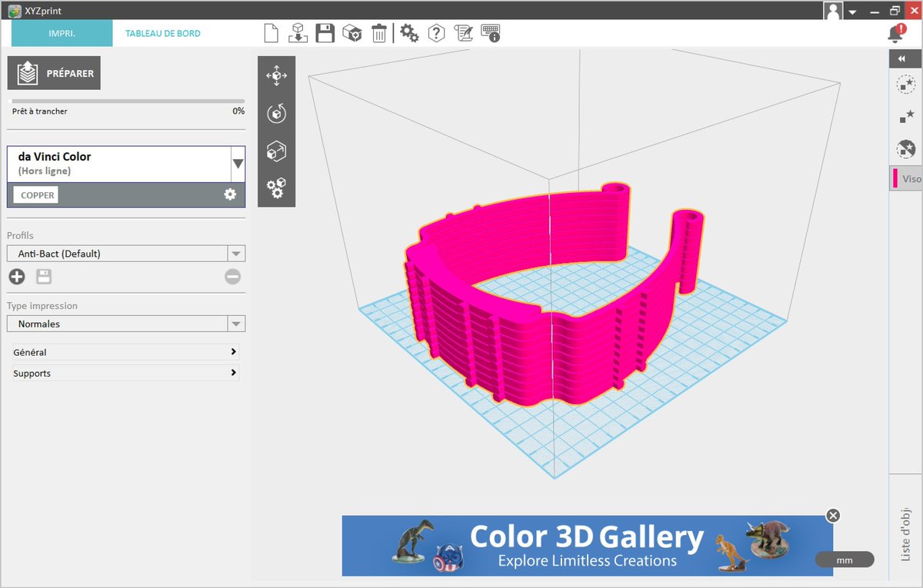923x588 pixels.
Task: Open the printer selection dropdown arrow
Action: pyautogui.click(x=238, y=164)
